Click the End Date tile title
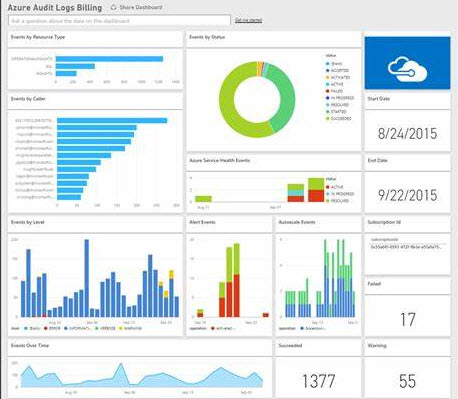Viewport: 458px width, 399px height. point(377,160)
